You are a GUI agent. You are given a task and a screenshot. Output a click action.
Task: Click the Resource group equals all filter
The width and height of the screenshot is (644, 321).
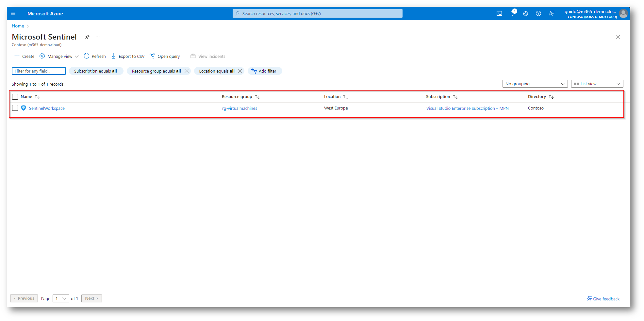[156, 71]
